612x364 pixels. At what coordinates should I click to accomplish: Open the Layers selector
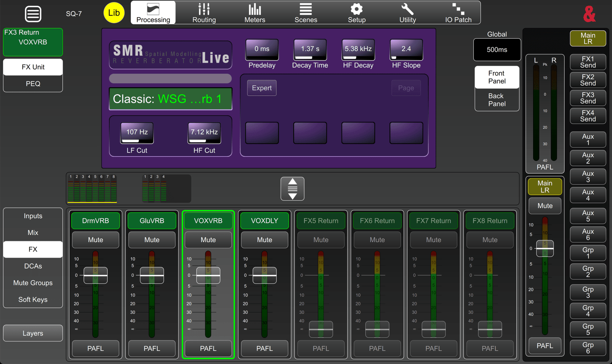tap(33, 333)
